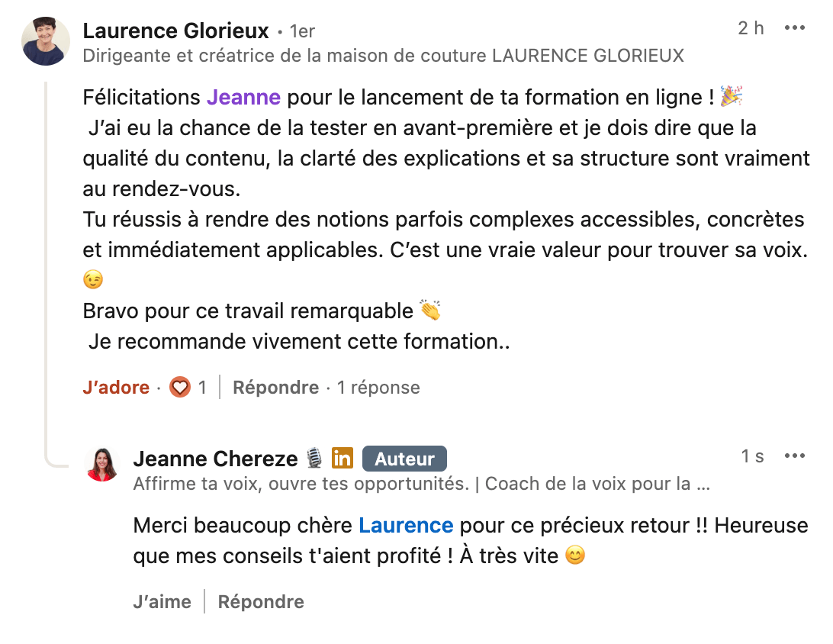Image resolution: width=833 pixels, height=644 pixels.
Task: Click the smiling emoji after 'À très vite'
Action: [x=575, y=556]
